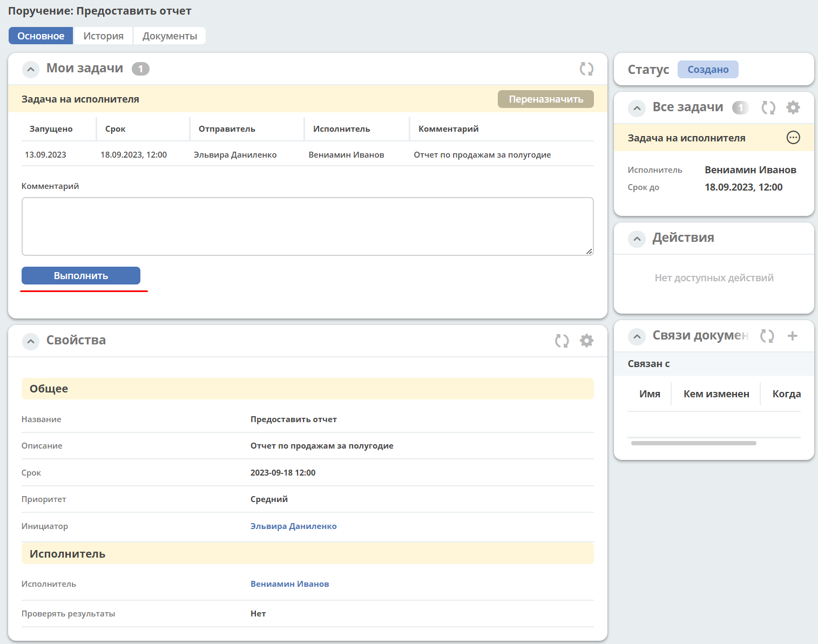This screenshot has width=818, height=644.
Task: Open initiator link Эльвира Даниленко
Action: [x=293, y=526]
